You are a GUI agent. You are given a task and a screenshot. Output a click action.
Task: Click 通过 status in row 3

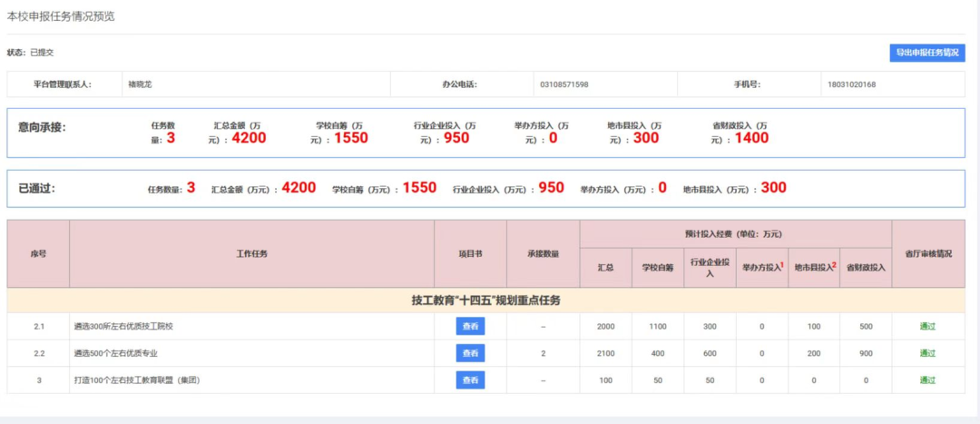927,380
